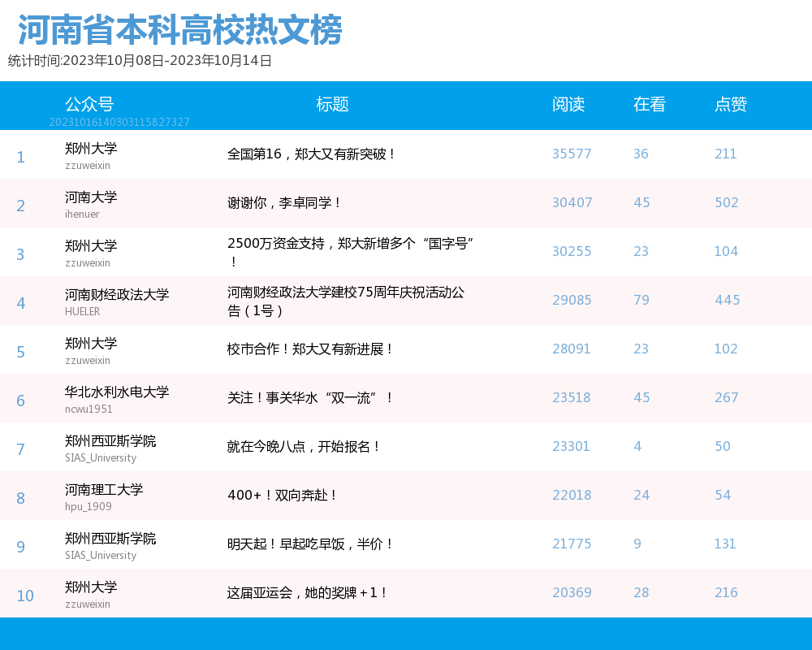Image resolution: width=812 pixels, height=650 pixels.
Task: Click the HUELER account ID
Action: point(82,311)
